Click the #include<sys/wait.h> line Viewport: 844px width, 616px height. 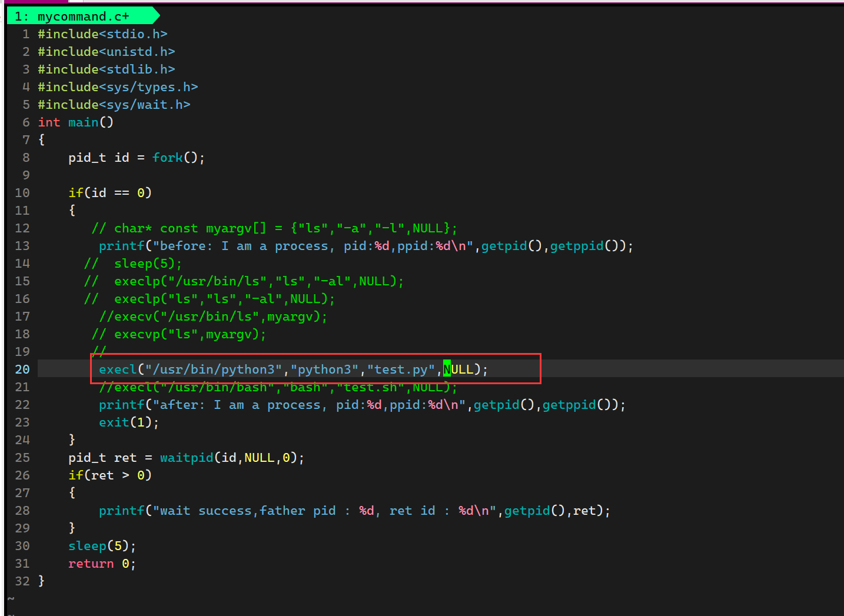[114, 105]
